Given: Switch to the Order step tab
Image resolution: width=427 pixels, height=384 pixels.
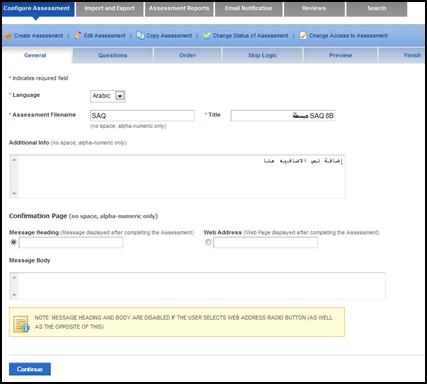Looking at the screenshot, I should (187, 55).
